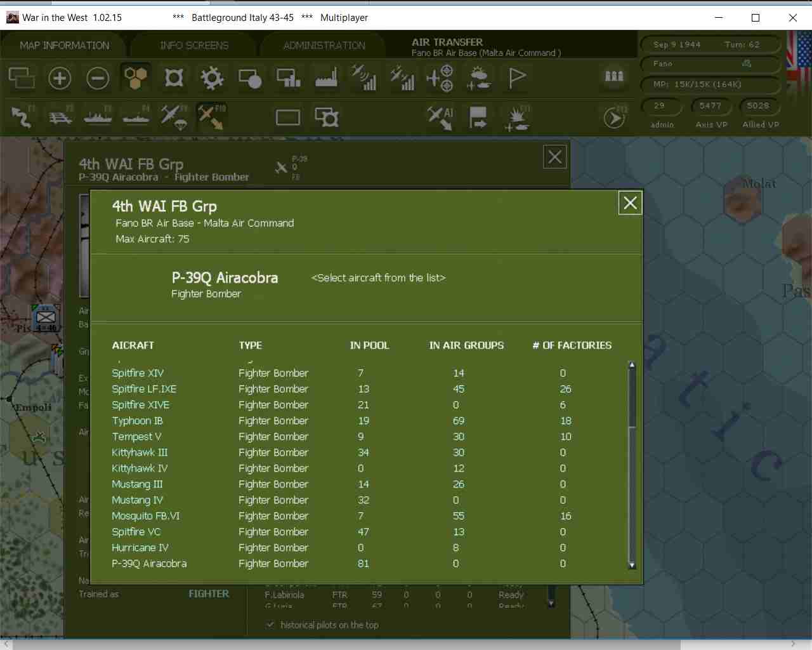Image resolution: width=812 pixels, height=650 pixels.
Task: Click the rectangle with unit symbol icon
Action: (327, 117)
